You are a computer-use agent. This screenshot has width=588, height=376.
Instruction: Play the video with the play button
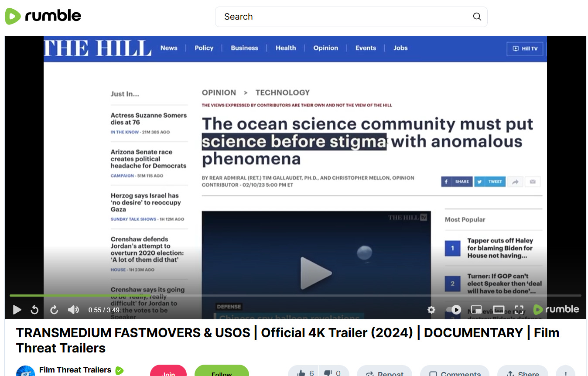tap(17, 310)
